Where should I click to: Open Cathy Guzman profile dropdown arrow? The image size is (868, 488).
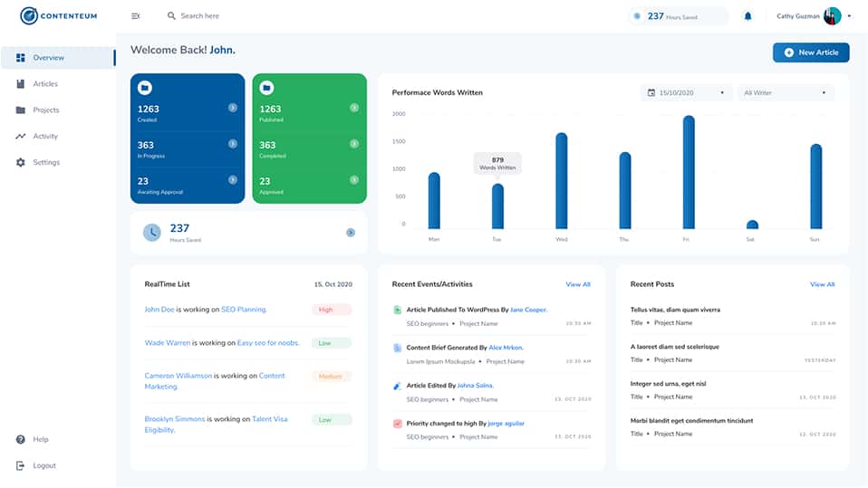[x=849, y=16]
